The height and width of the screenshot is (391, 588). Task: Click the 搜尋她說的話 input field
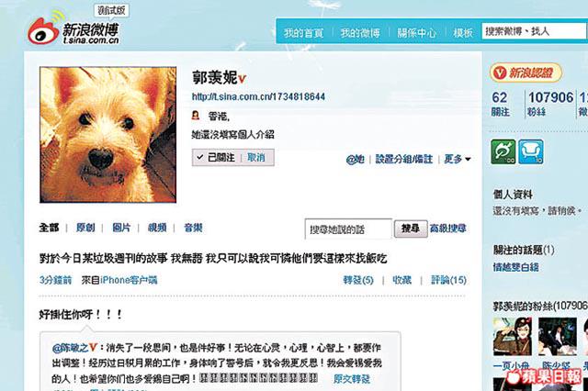coord(348,229)
